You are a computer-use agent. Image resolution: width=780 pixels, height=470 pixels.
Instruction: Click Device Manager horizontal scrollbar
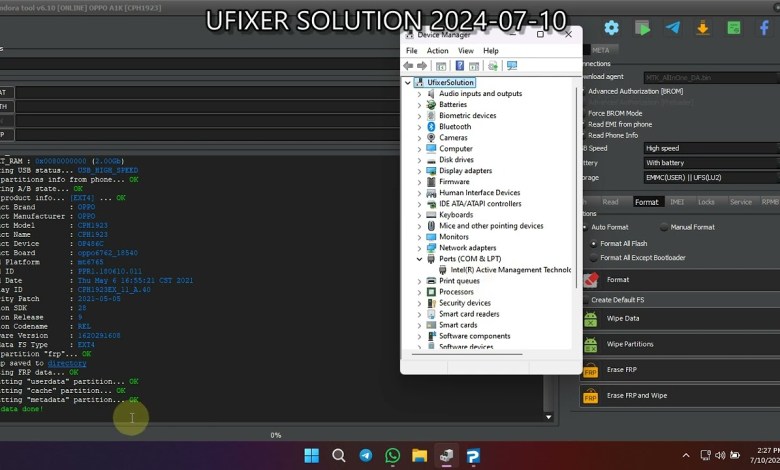click(x=467, y=355)
